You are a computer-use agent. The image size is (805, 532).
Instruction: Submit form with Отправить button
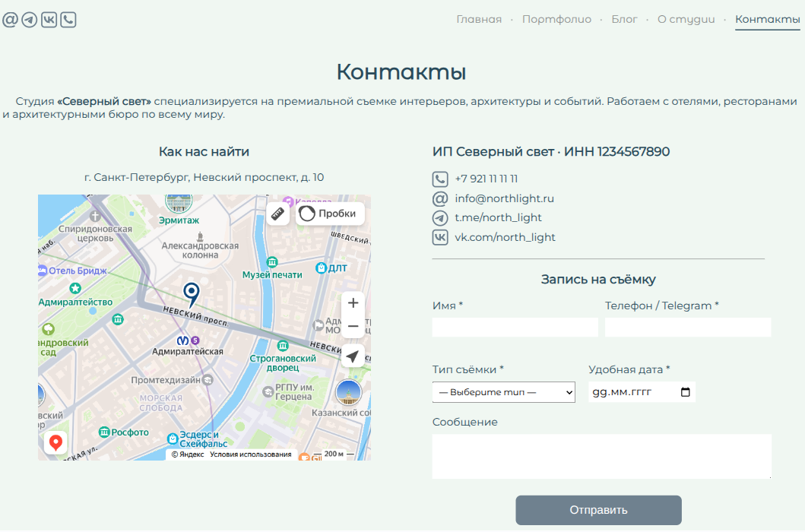598,510
